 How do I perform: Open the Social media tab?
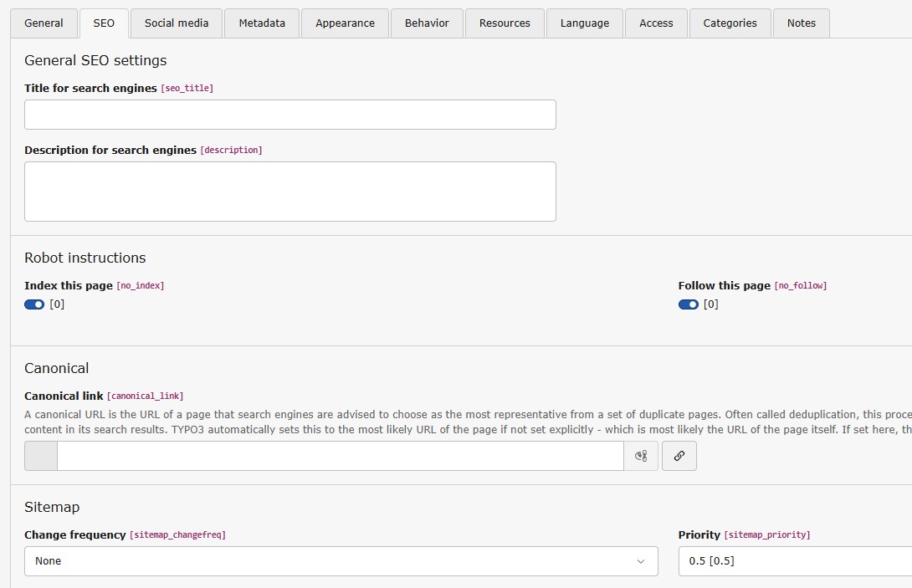(x=177, y=23)
